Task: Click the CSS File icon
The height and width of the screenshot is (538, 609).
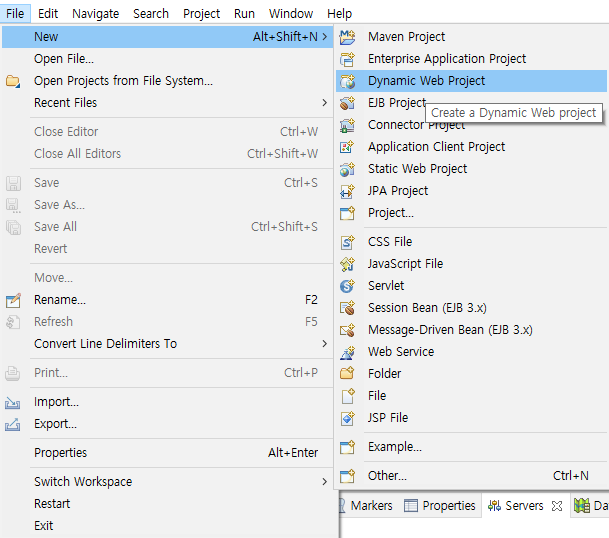Action: [x=347, y=242]
